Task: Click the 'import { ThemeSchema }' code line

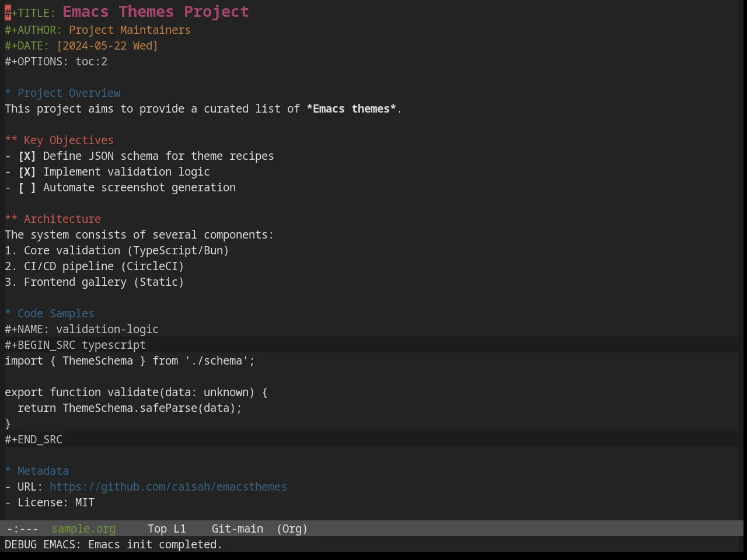Action: pos(130,360)
